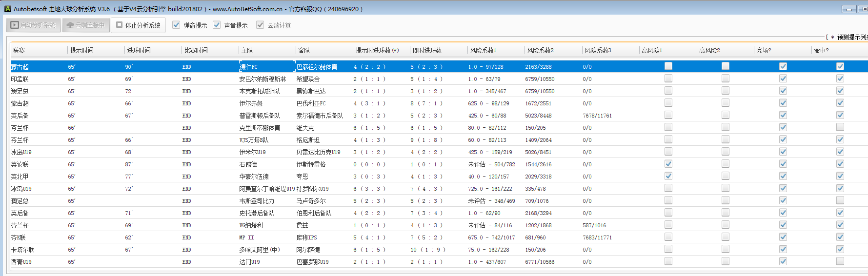Uncheck 高风险1 for the 华素尔伍德 row
The width and height of the screenshot is (868, 276).
tap(668, 176)
